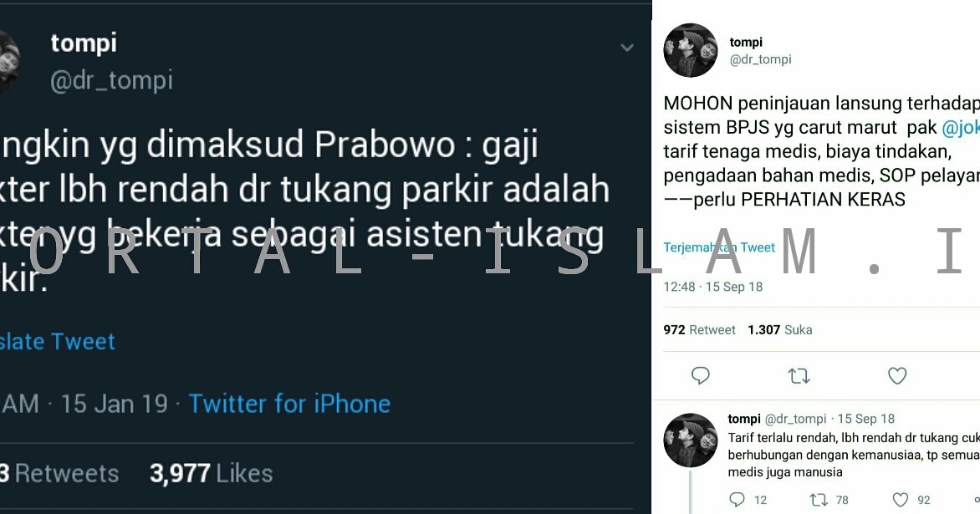Click the Translate Tweet link on dark tweet
The image size is (980, 514).
pyautogui.click(x=57, y=342)
